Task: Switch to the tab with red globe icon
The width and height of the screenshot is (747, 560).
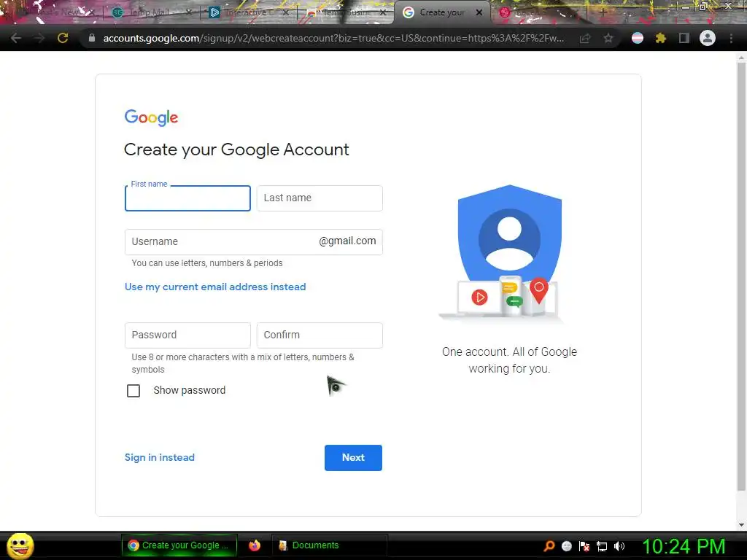Action: (x=538, y=12)
